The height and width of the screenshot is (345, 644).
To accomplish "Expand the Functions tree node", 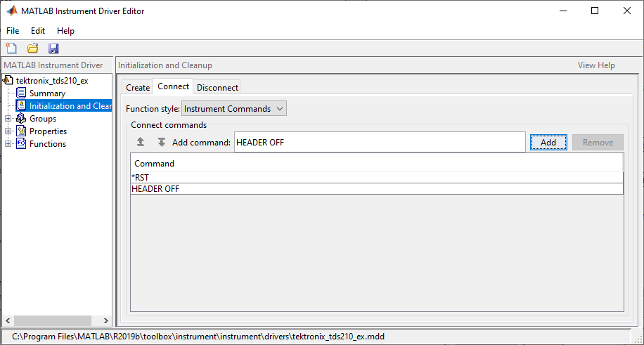I will click(x=8, y=144).
